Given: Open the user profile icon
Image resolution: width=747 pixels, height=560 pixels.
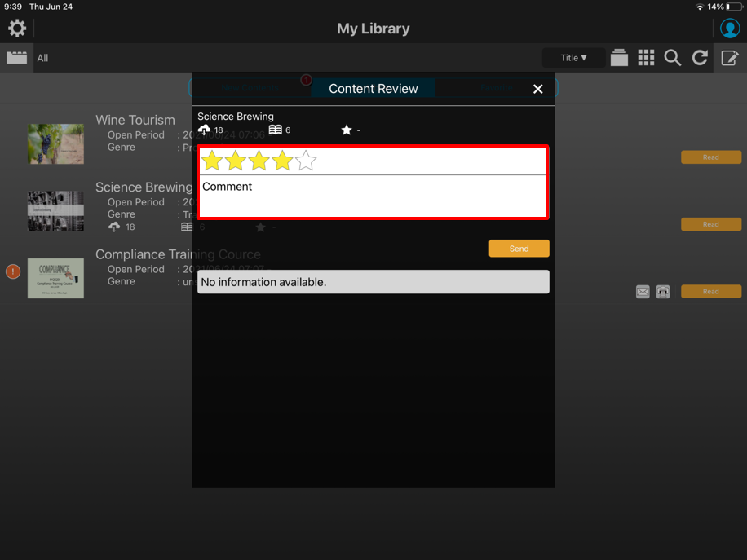Looking at the screenshot, I should point(729,29).
